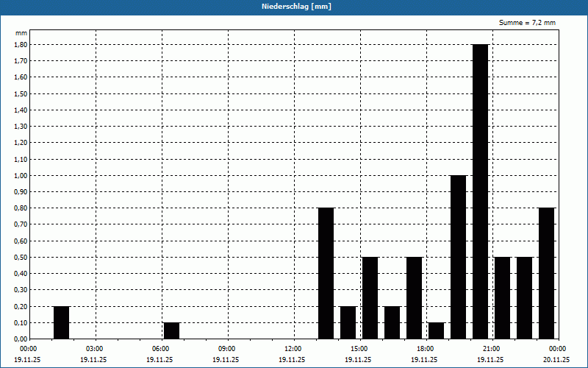The image size is (588, 368).
Task: Select the 0,10 mm bar right after 18:00
Action: [436, 330]
